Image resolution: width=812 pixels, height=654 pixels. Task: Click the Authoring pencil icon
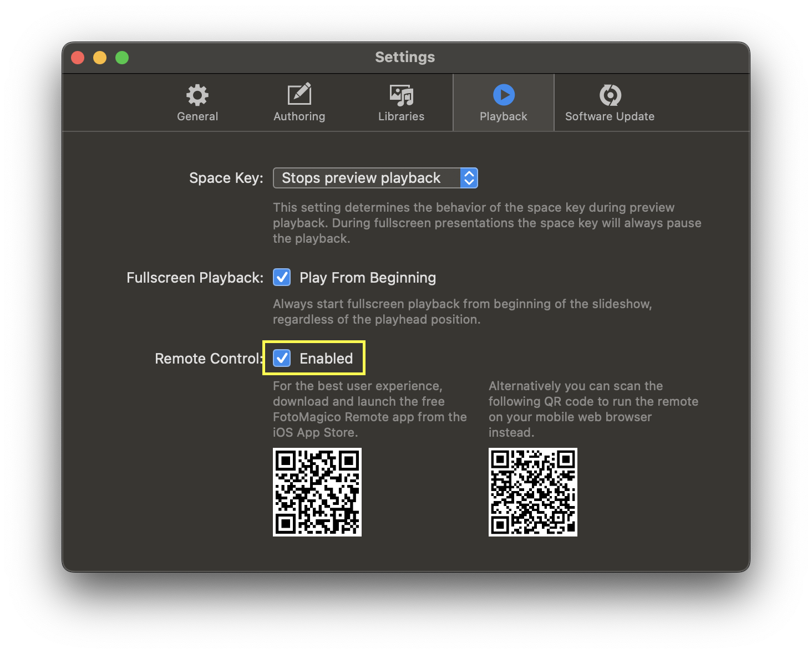coord(300,95)
